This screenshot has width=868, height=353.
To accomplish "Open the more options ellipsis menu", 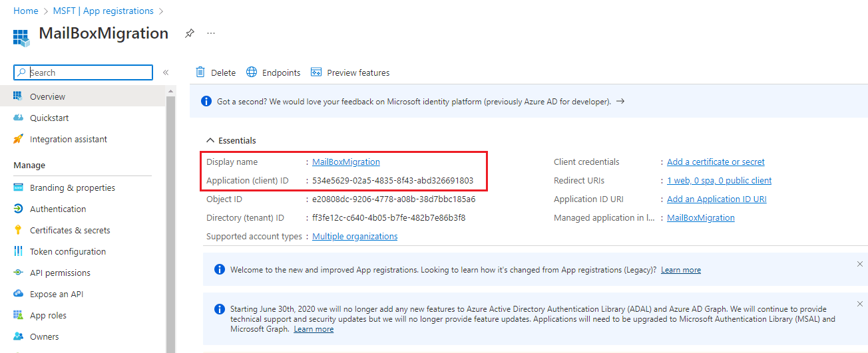I will (211, 33).
